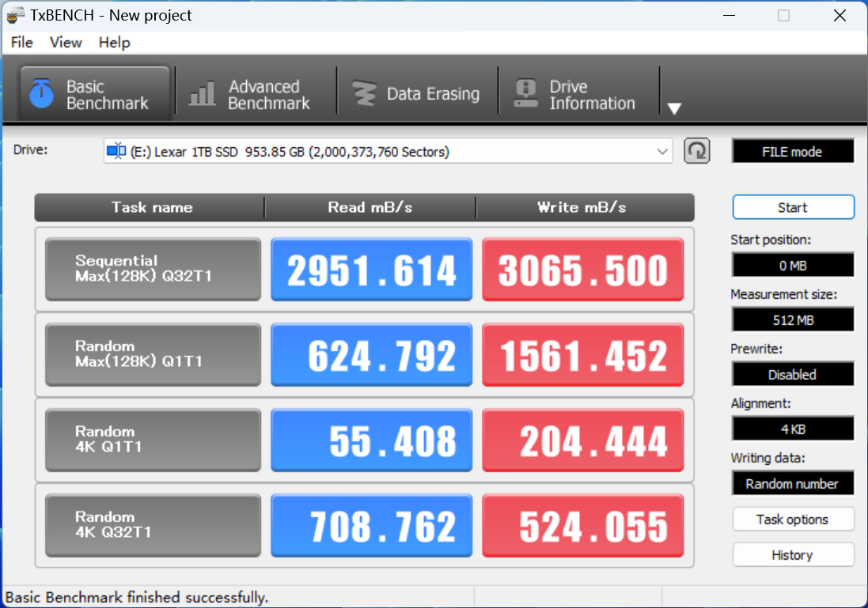
Task: Click the 4K Q1T1 write result 204.444
Action: (x=583, y=440)
